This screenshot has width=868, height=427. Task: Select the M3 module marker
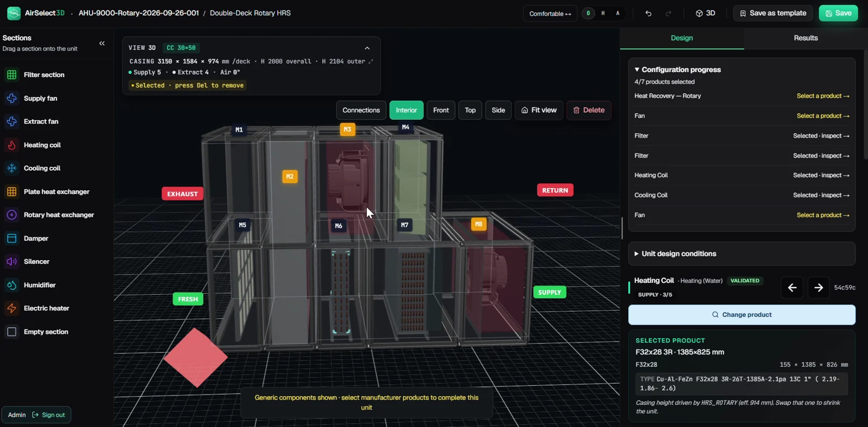tap(347, 130)
